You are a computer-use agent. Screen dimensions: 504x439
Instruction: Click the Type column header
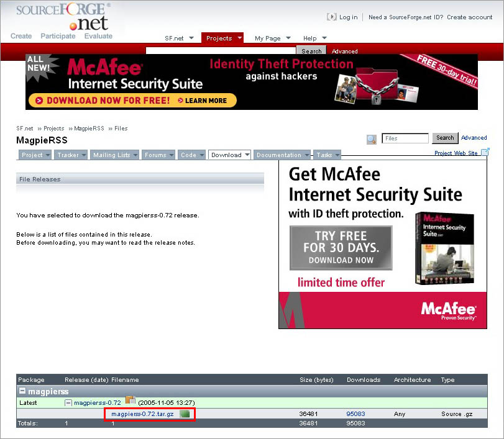tap(447, 379)
